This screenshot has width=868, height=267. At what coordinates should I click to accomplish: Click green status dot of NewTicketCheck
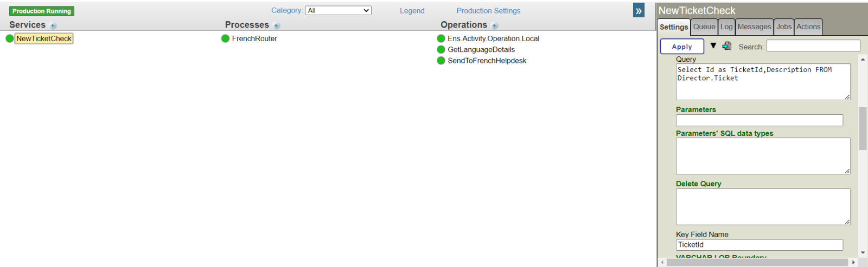pos(10,38)
